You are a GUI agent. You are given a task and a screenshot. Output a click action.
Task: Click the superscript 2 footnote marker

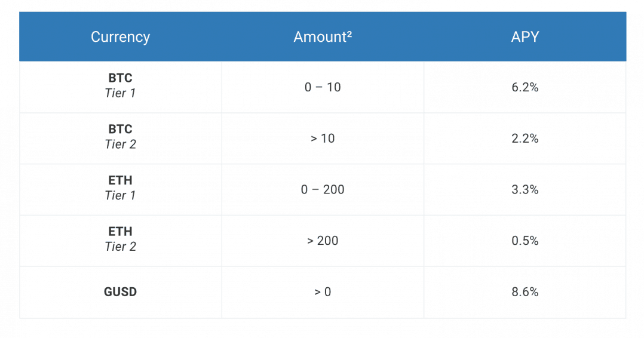pyautogui.click(x=349, y=33)
